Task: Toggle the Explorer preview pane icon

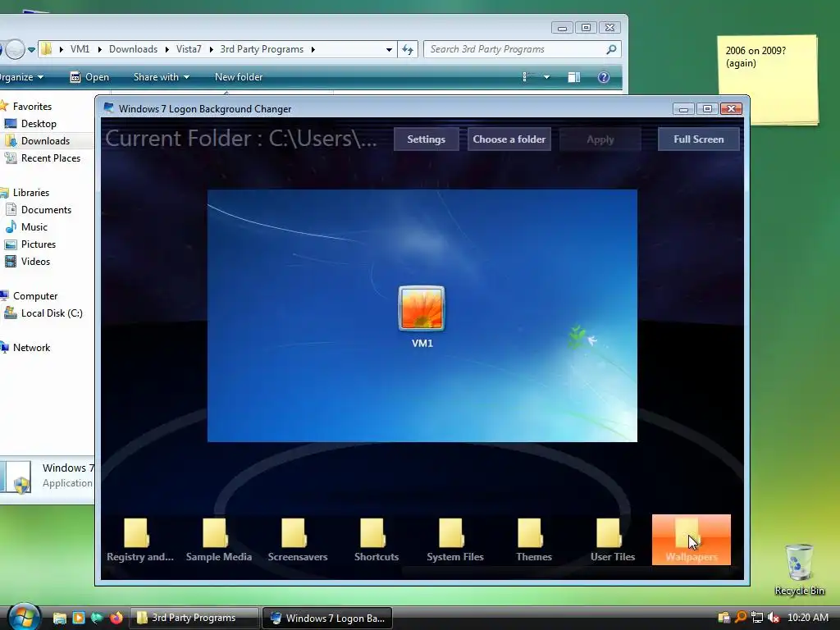Action: click(x=573, y=77)
